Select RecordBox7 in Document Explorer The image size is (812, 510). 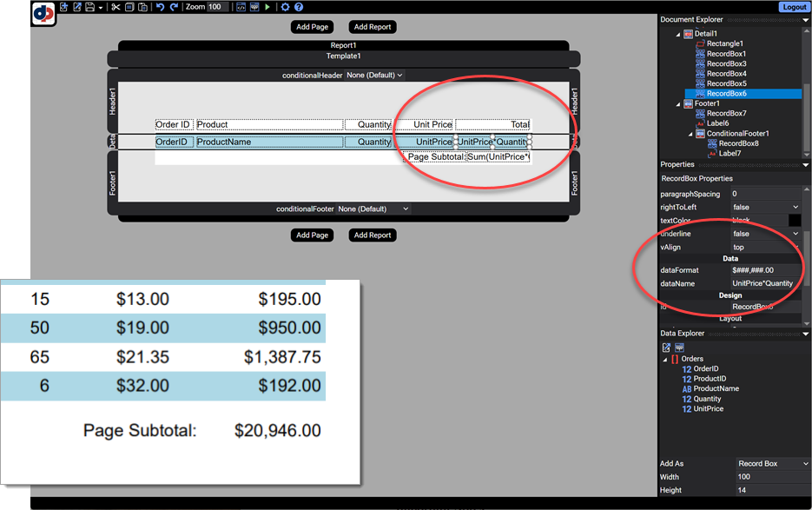[x=726, y=114]
